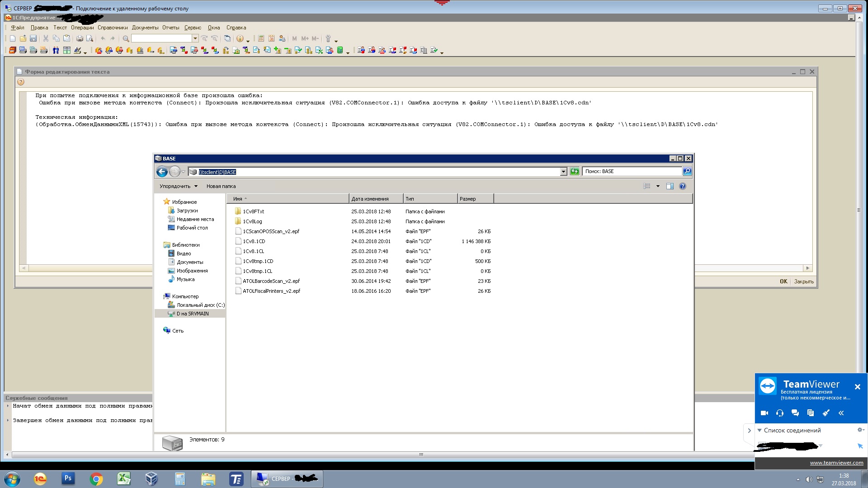This screenshot has height=488, width=868.
Task: Open the www.teamviewer.com link
Action: (836, 463)
